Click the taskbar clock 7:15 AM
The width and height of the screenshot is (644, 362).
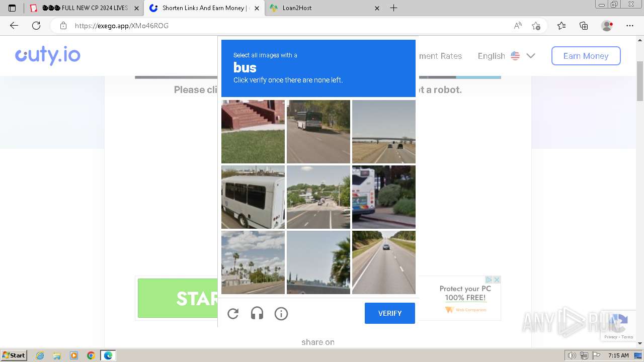point(618,355)
